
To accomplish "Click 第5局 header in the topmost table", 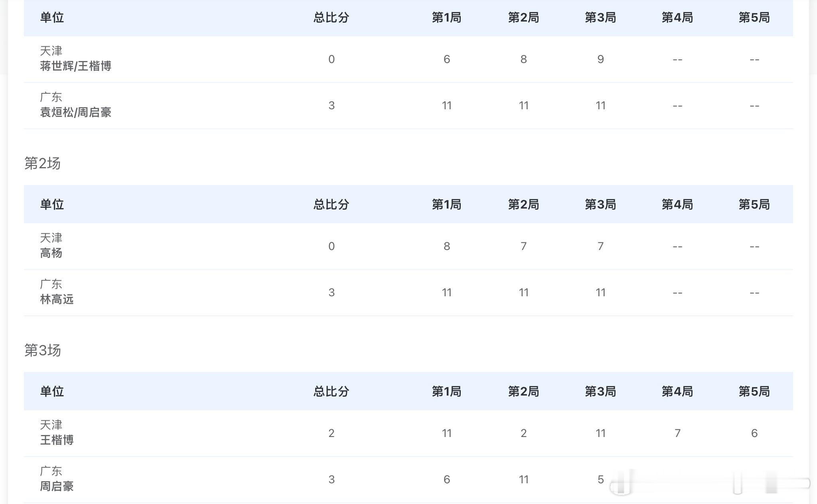I will point(754,18).
